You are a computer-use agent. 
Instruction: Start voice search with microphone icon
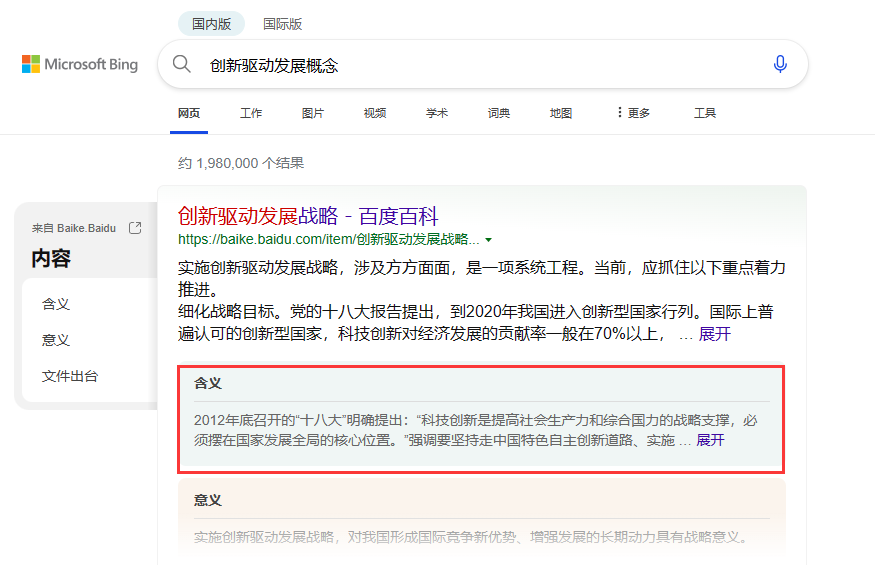(780, 64)
